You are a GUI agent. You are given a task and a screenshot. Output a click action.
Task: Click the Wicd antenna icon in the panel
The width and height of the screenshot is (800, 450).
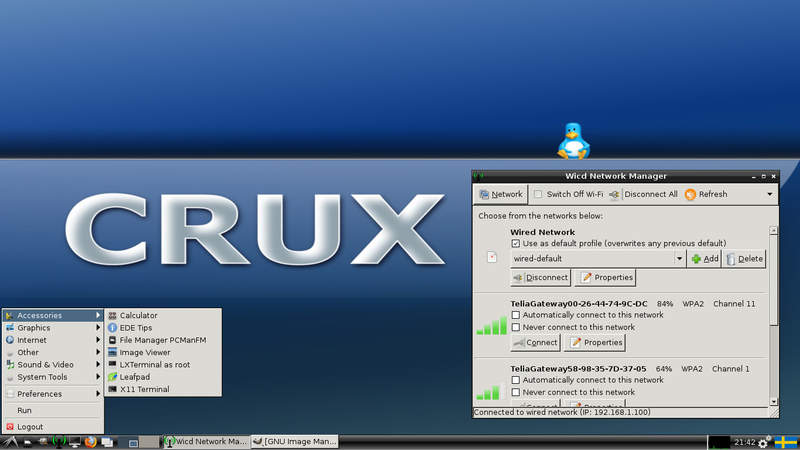pyautogui.click(x=59, y=442)
